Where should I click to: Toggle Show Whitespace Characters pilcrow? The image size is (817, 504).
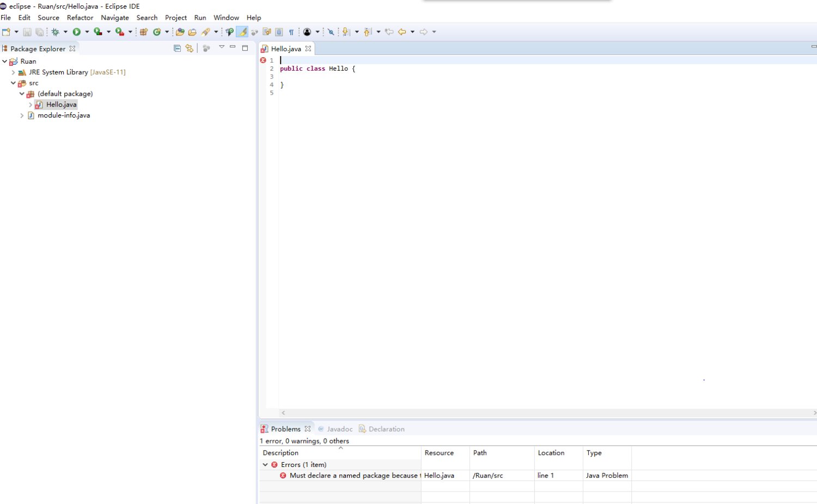[291, 32]
